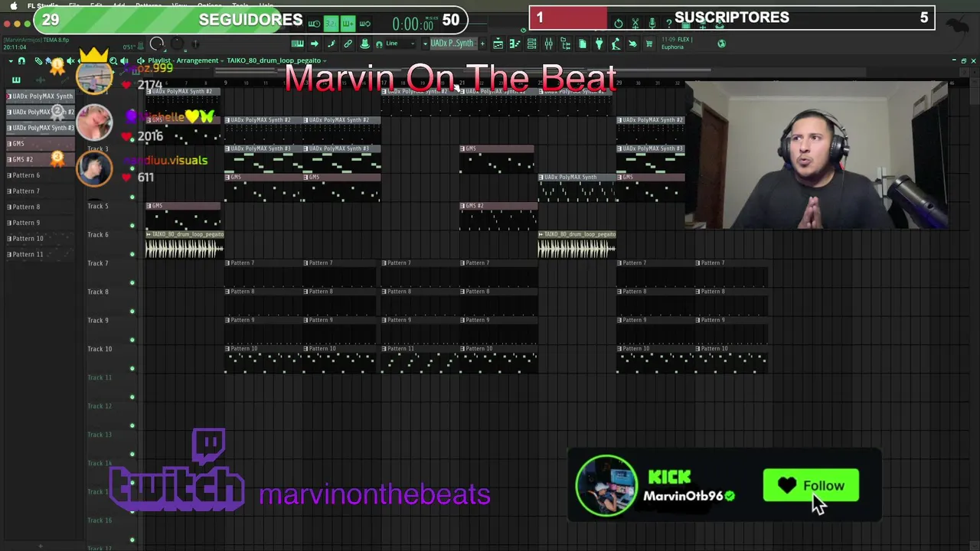Open the browser tree icon
This screenshot has width=980, height=551.
(x=566, y=44)
